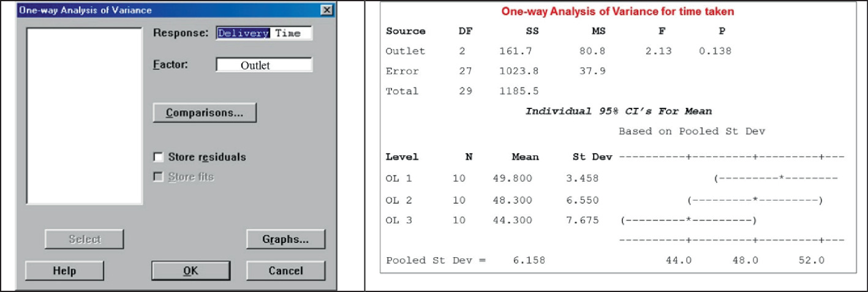Click the Response input field

pyautogui.click(x=264, y=33)
